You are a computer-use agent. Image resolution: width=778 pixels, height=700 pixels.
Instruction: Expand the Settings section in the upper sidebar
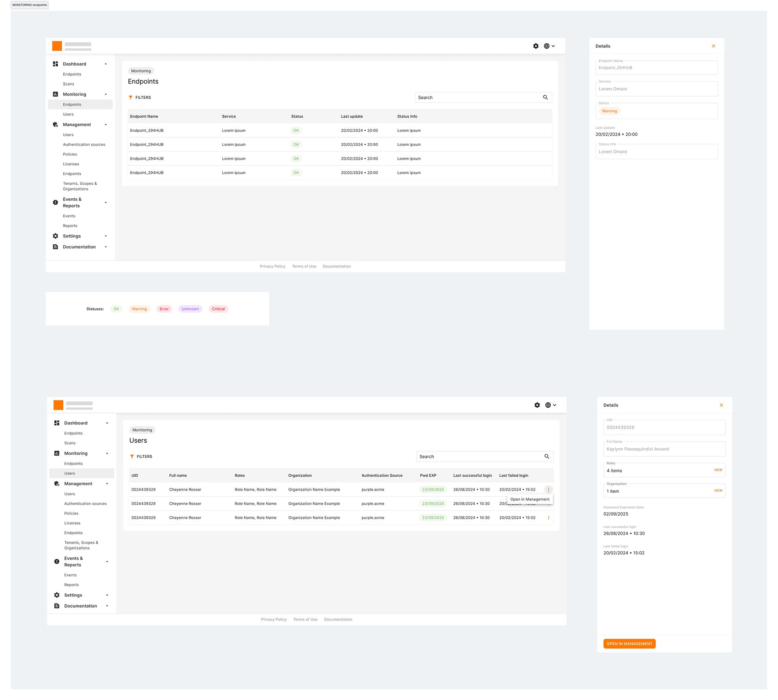pyautogui.click(x=106, y=236)
